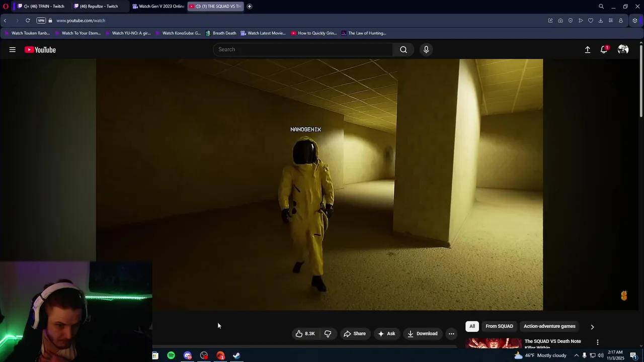Screen dimensions: 644x362
Task: Open the Opera Flow send icon
Action: [x=581, y=21]
